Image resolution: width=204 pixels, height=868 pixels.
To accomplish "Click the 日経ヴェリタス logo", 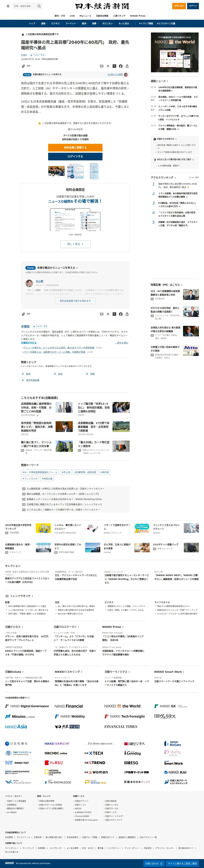I will [x=165, y=716].
